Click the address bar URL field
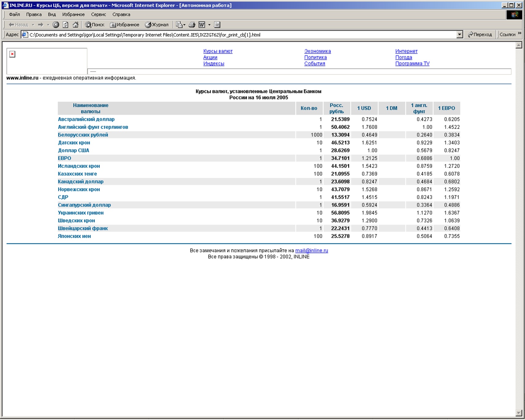525x420 pixels. (242, 35)
